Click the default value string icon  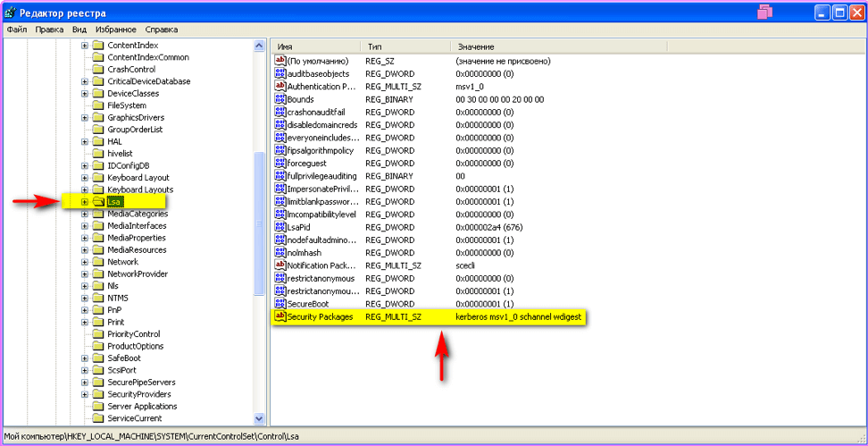pos(280,61)
